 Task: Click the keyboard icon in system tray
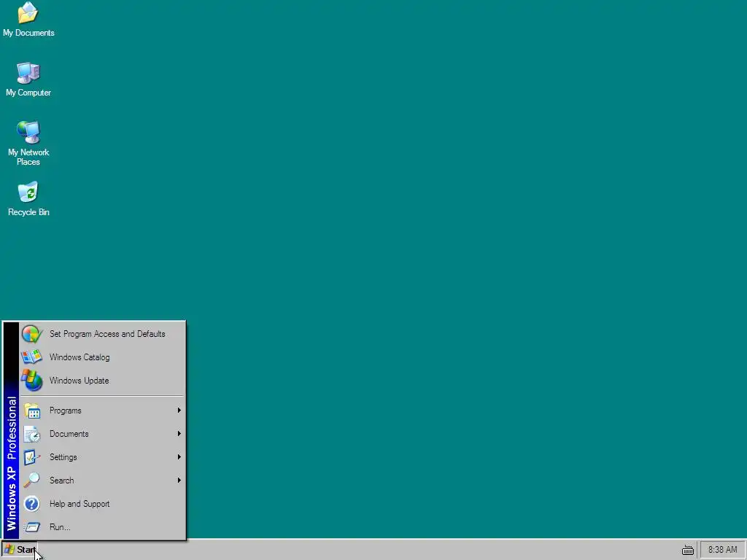687,550
